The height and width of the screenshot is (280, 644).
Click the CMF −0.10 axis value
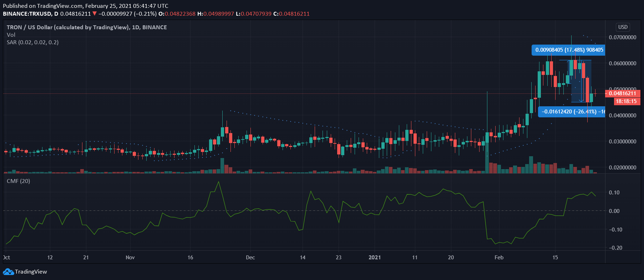[x=615, y=230]
